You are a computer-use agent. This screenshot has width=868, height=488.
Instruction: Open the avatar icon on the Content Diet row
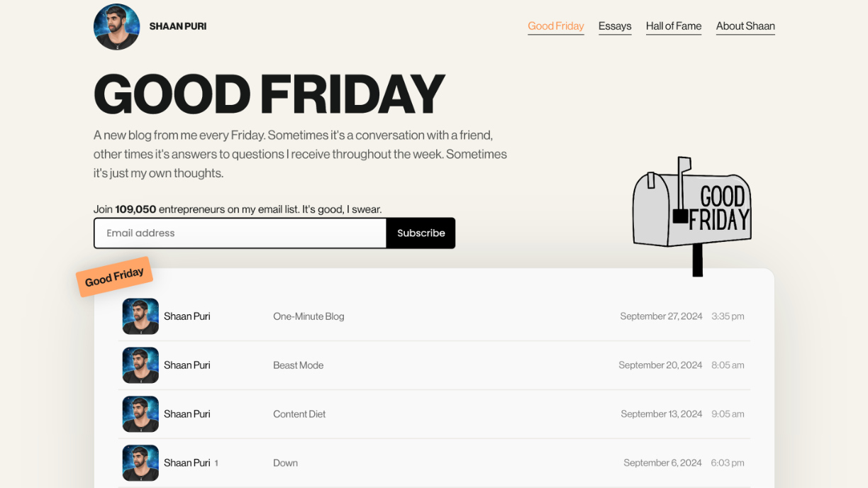(x=140, y=414)
